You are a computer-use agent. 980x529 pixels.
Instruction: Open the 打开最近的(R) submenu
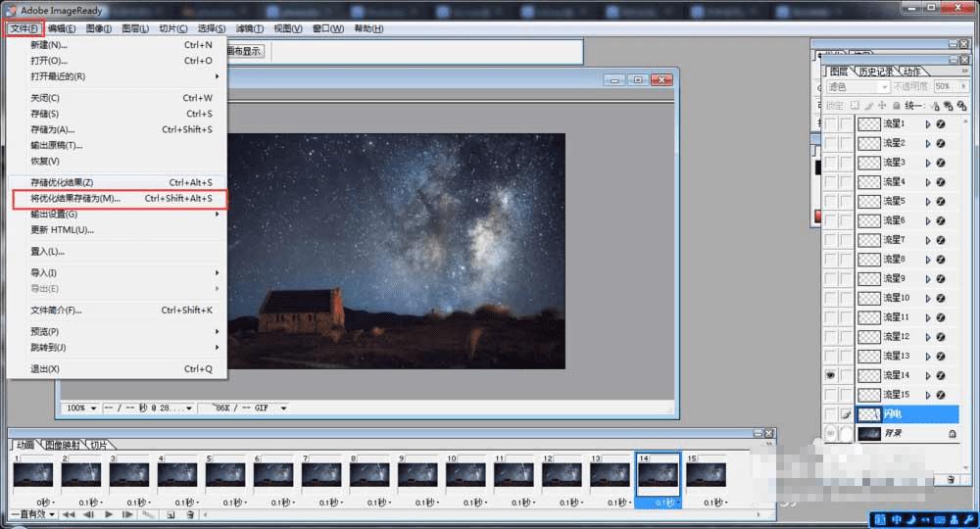coord(119,76)
